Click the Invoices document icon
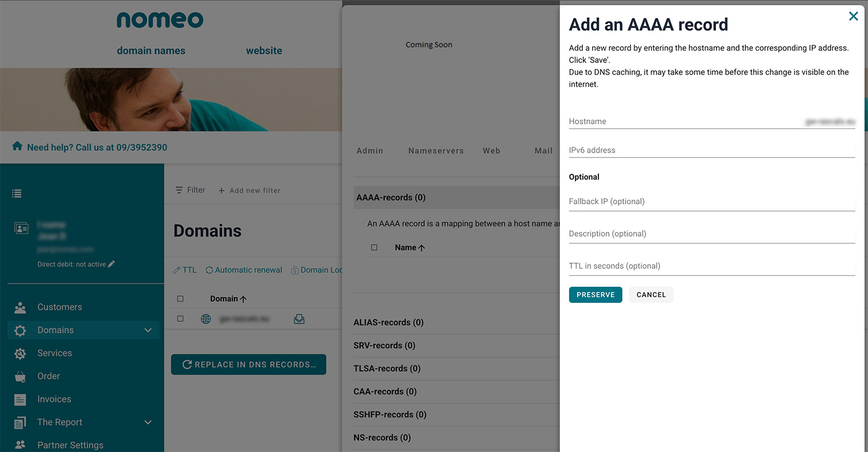Screen dimensions: 868x452 tap(20, 400)
